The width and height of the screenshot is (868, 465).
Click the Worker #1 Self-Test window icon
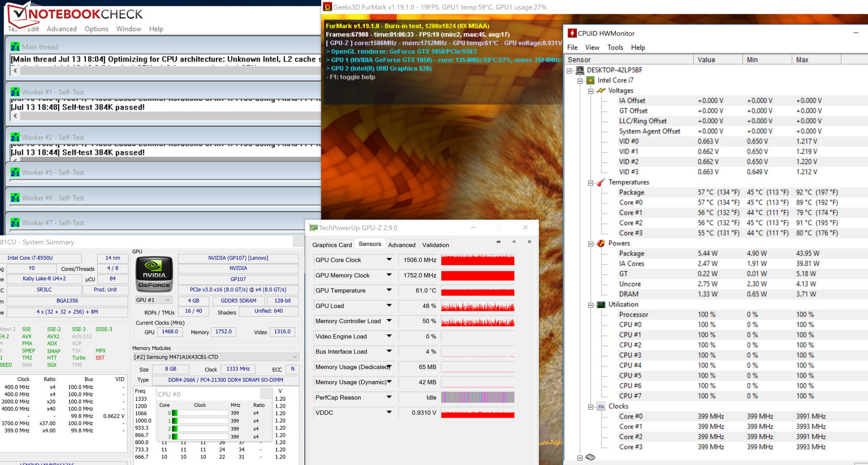coord(15,92)
